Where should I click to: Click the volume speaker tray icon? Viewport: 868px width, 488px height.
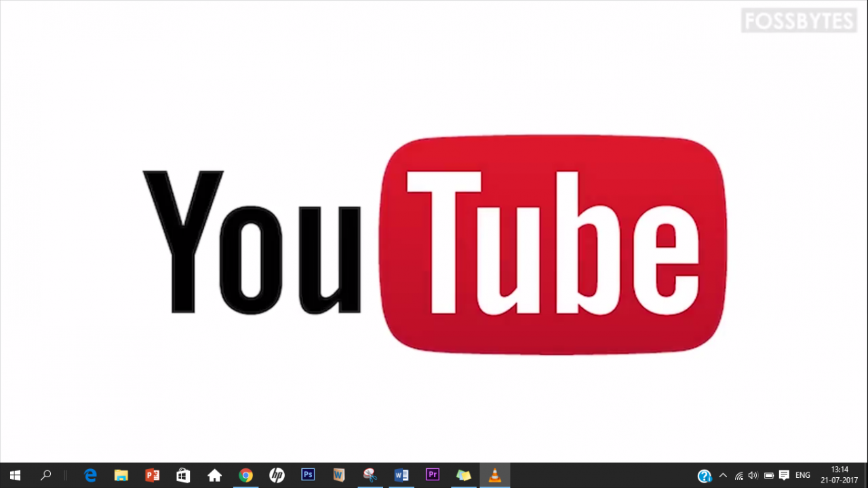(753, 476)
